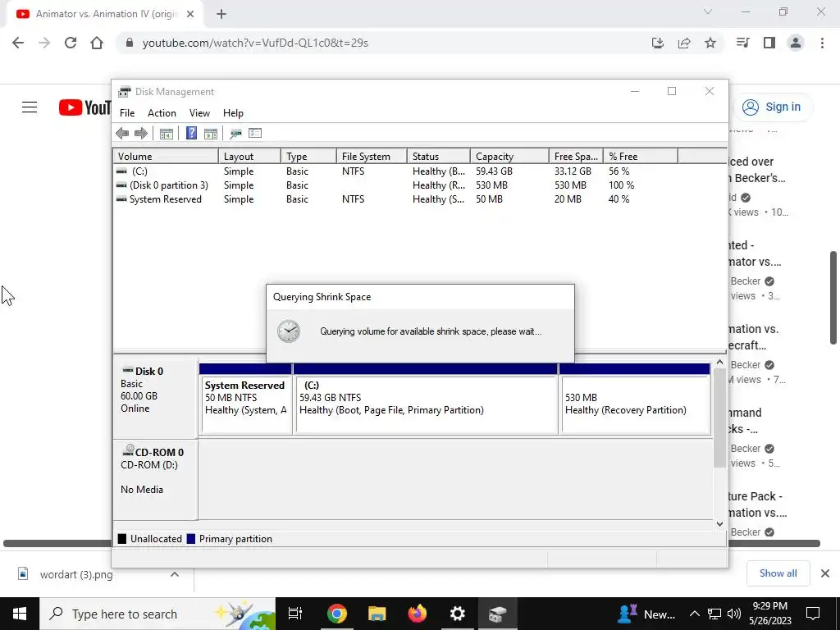Image resolution: width=840 pixels, height=630 pixels.
Task: Click the YouTube page vertical scrollbar thumb
Action: (833, 297)
